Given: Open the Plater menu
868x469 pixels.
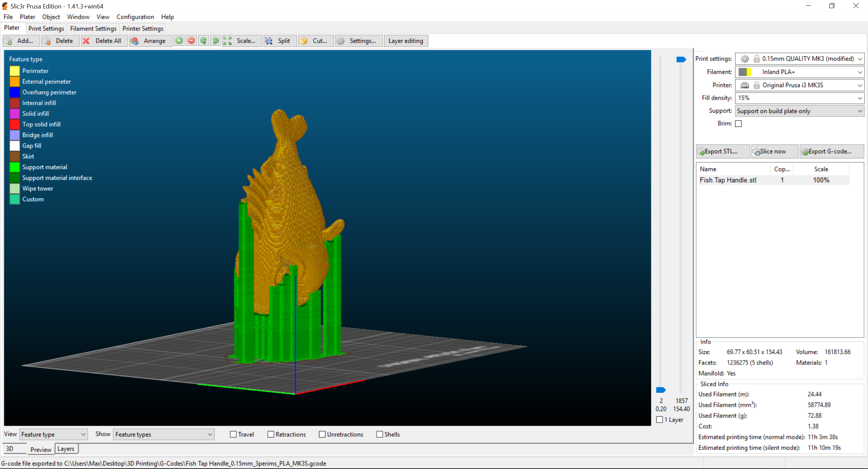Looking at the screenshot, I should pos(27,17).
